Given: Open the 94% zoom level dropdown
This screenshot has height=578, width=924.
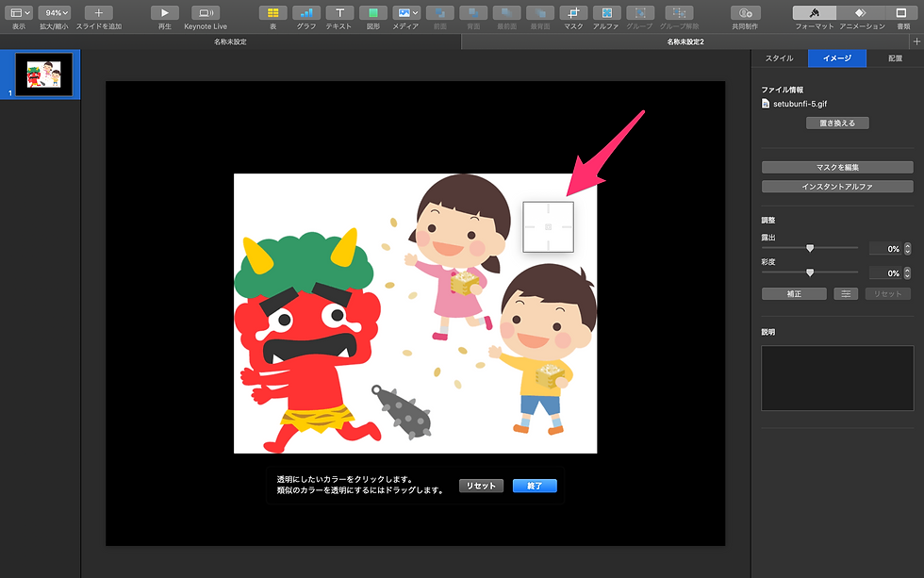Looking at the screenshot, I should [54, 13].
